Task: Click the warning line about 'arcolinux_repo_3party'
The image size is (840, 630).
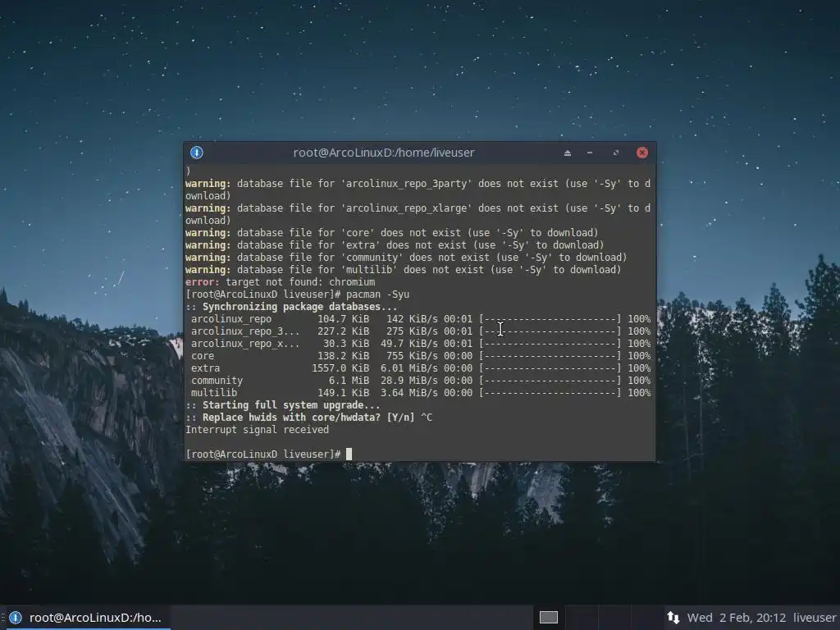Action: tap(418, 189)
